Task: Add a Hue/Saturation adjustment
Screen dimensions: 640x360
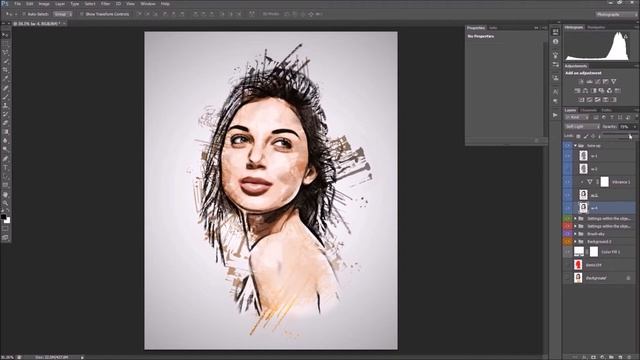Action: coord(577,91)
